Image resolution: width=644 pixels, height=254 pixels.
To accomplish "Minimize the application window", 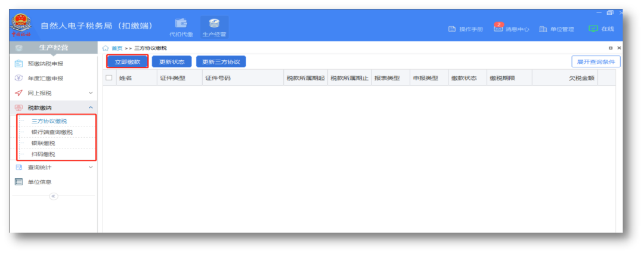I will [599, 13].
